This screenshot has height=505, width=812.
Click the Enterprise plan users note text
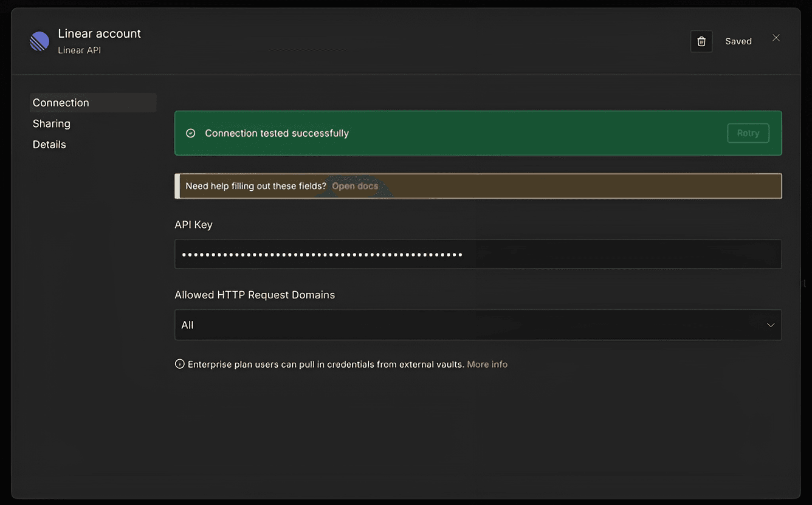coord(326,364)
